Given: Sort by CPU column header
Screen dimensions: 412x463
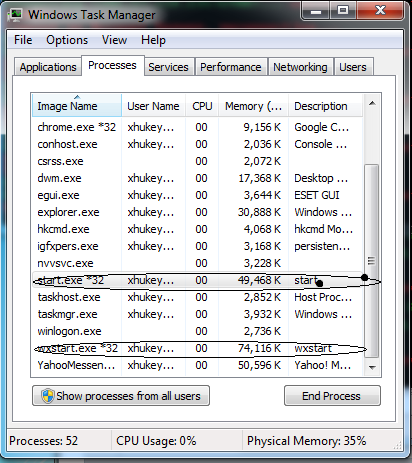Looking at the screenshot, I should (x=202, y=106).
